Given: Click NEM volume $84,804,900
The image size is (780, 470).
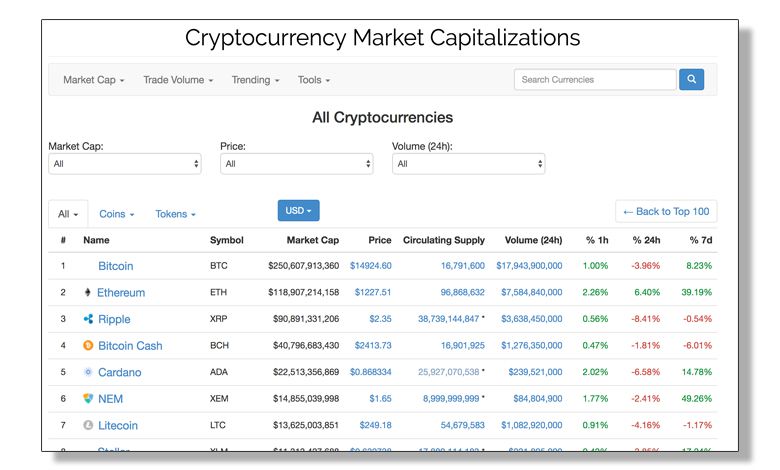Looking at the screenshot, I should (538, 398).
